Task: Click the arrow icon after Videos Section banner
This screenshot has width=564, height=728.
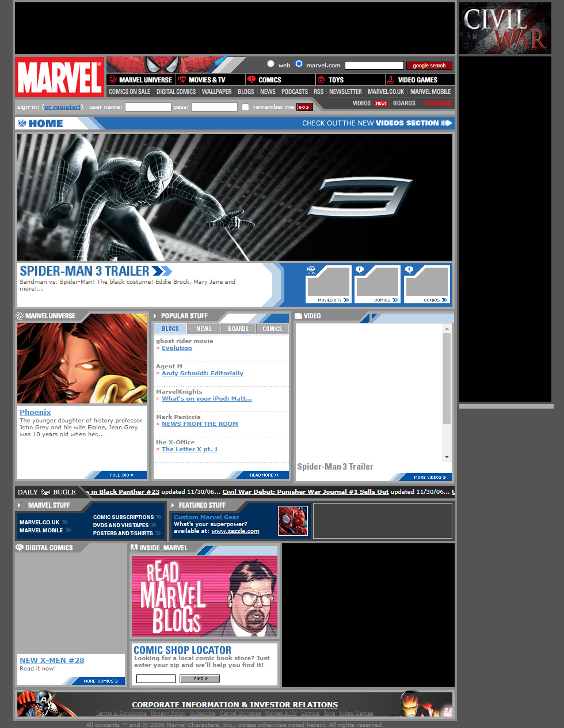Action: 447,123
